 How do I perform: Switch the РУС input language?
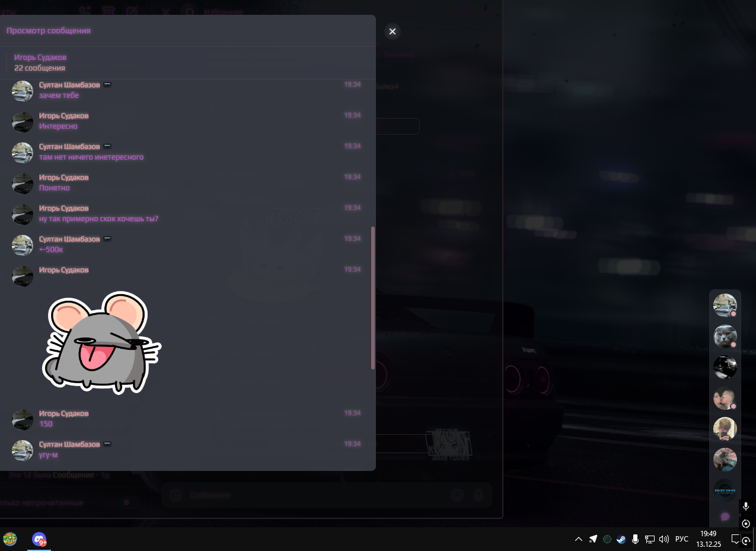[x=682, y=539]
